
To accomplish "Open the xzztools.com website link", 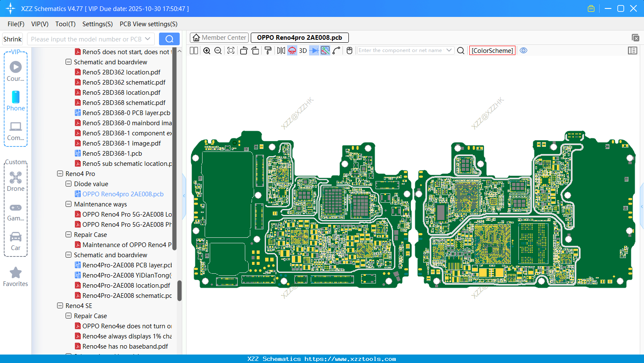I will (x=350, y=359).
